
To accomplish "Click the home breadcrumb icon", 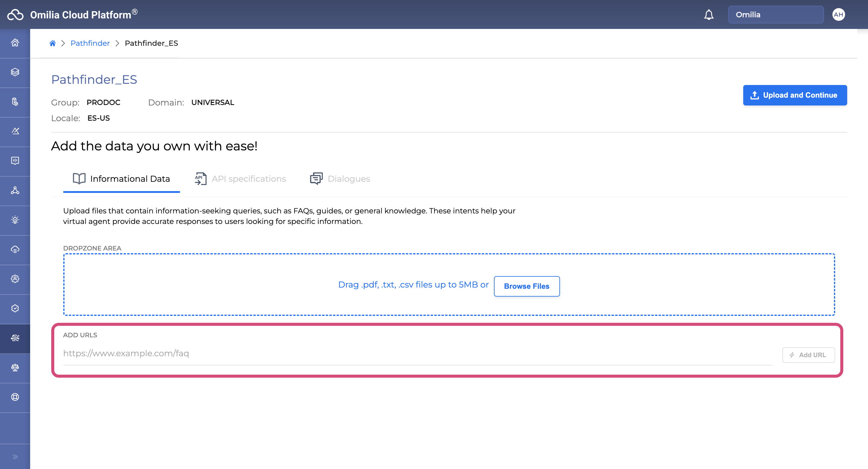I will (52, 43).
